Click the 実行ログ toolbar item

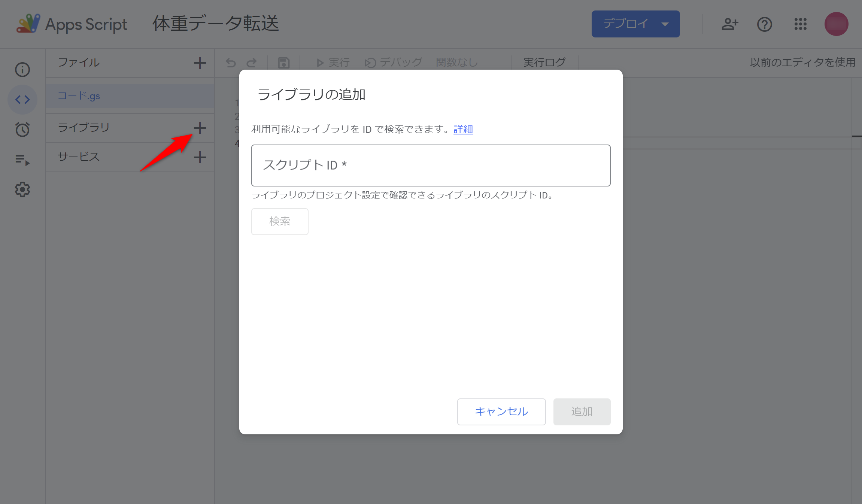(544, 63)
